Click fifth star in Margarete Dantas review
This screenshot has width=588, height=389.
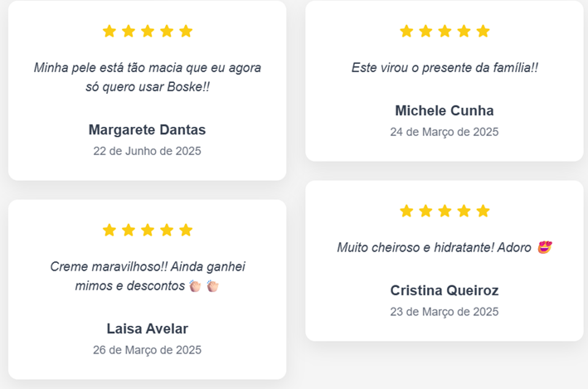pos(186,32)
